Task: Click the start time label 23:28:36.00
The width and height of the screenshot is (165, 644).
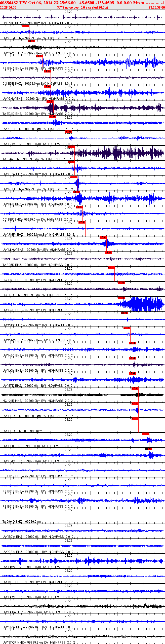Action: pos(8,8)
